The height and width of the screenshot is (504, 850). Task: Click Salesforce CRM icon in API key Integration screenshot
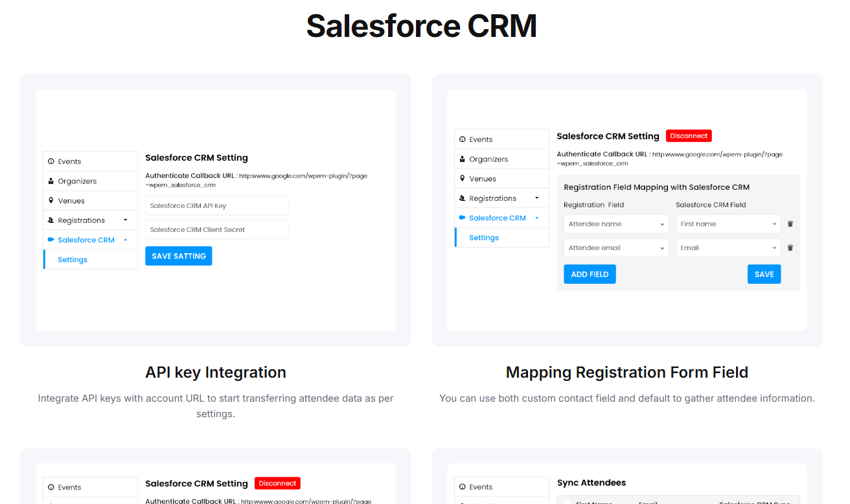click(51, 240)
